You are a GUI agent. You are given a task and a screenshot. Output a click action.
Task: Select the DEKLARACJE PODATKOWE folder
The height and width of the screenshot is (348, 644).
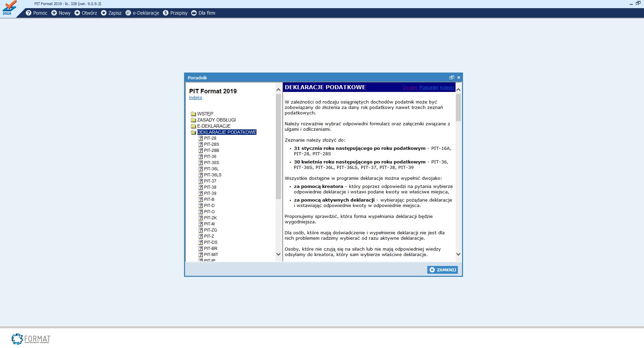coord(227,132)
